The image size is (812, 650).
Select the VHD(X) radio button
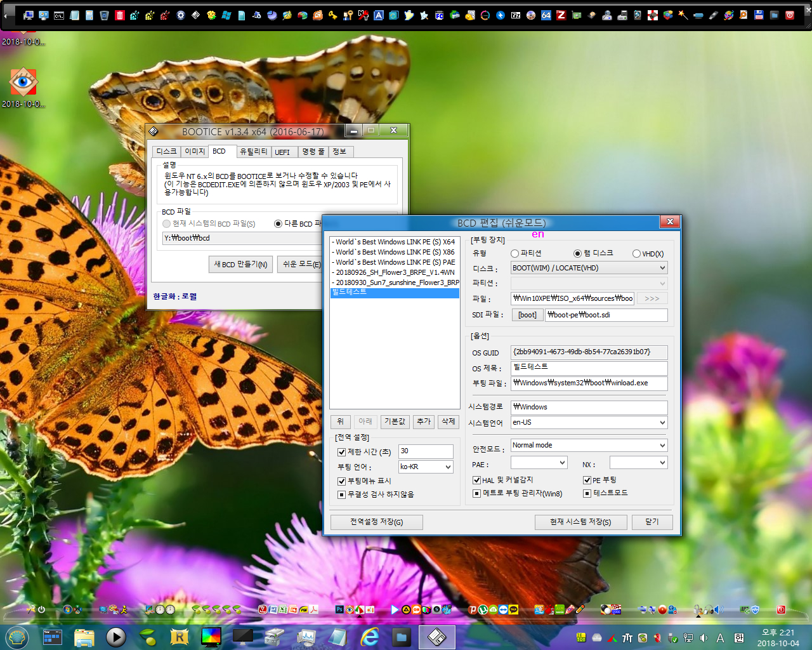pos(636,254)
